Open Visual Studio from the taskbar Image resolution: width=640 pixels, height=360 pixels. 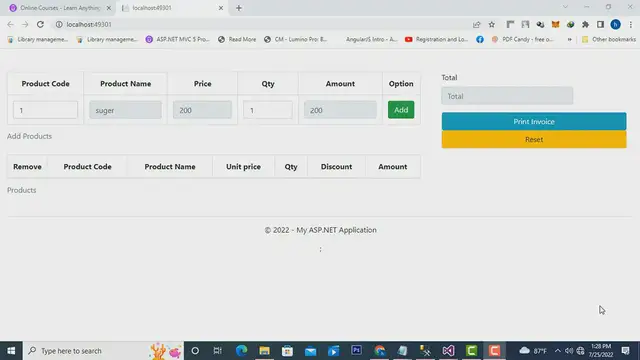pyautogui.click(x=448, y=351)
